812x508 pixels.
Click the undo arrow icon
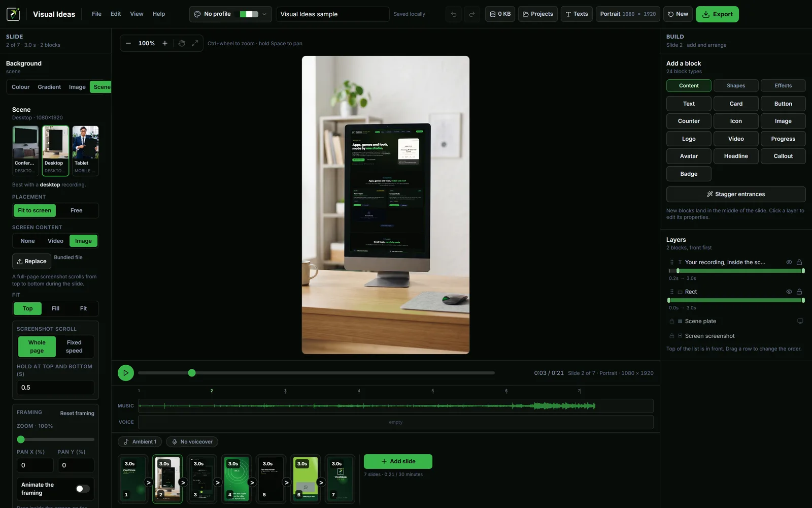[454, 14]
